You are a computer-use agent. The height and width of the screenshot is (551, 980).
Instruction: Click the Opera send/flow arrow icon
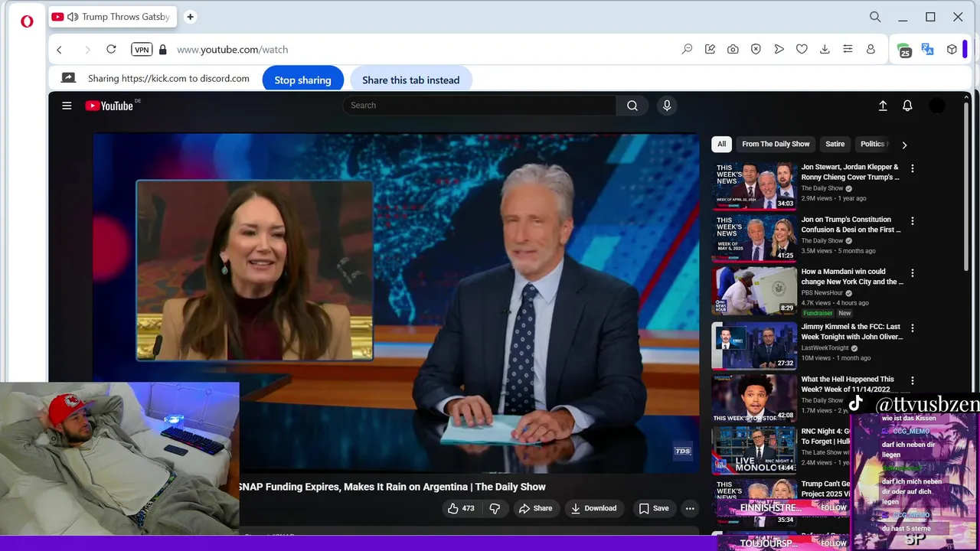779,49
